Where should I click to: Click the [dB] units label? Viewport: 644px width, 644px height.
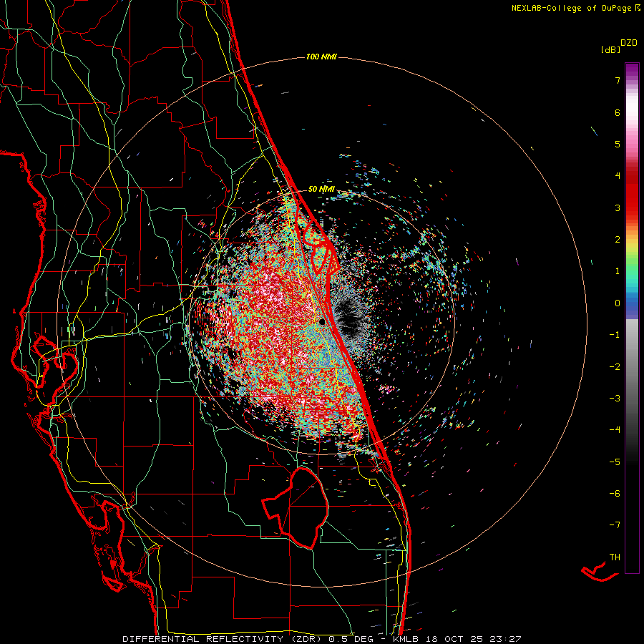point(610,50)
